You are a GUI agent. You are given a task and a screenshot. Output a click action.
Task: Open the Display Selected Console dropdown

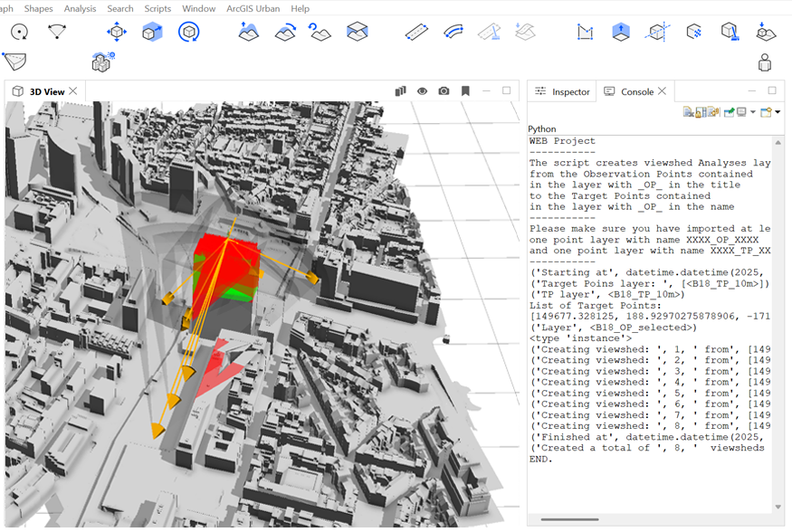(x=753, y=112)
